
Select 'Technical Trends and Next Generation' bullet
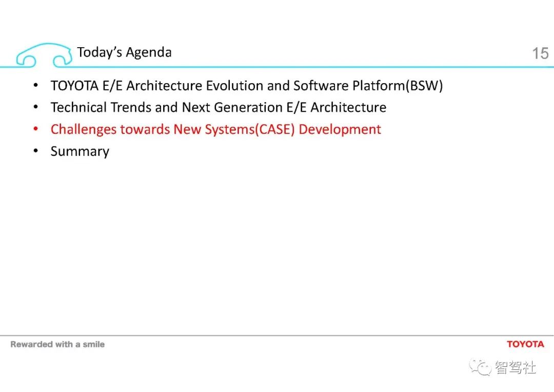pos(219,107)
